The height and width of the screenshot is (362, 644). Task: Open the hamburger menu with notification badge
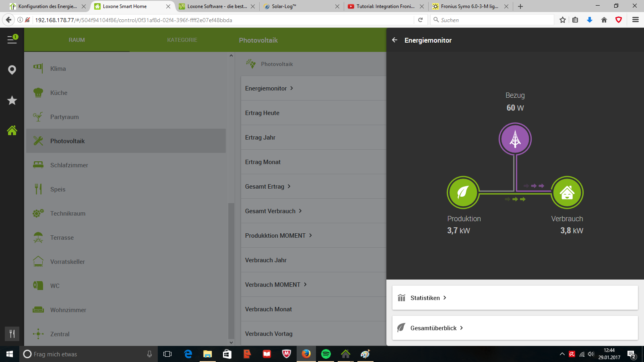[12, 39]
